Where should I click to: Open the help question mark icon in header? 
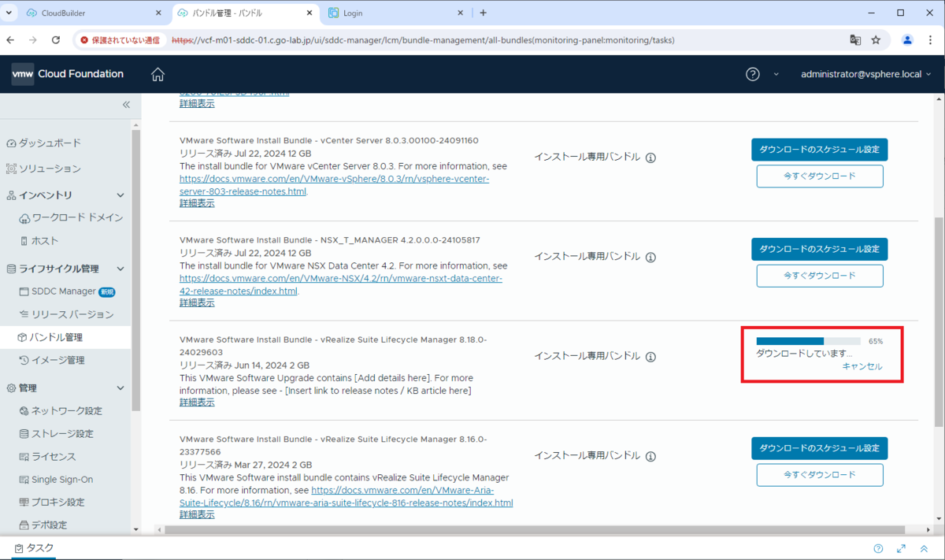pos(753,74)
